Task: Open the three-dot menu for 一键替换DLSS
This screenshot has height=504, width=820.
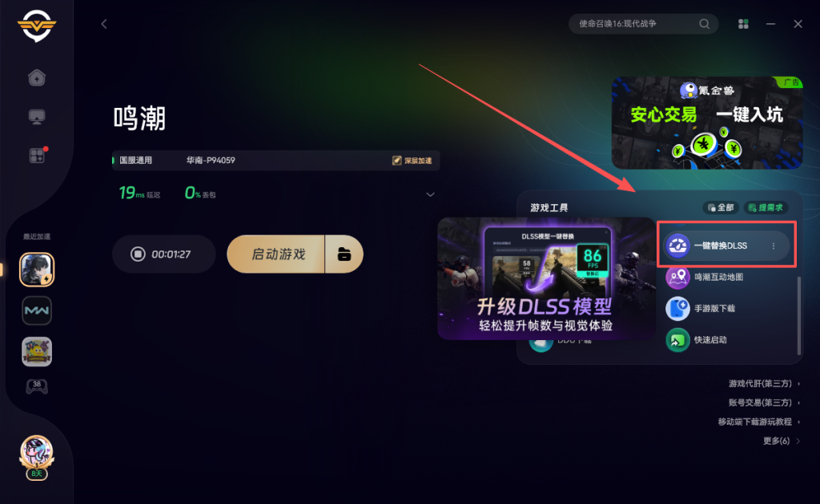Action: (x=774, y=246)
